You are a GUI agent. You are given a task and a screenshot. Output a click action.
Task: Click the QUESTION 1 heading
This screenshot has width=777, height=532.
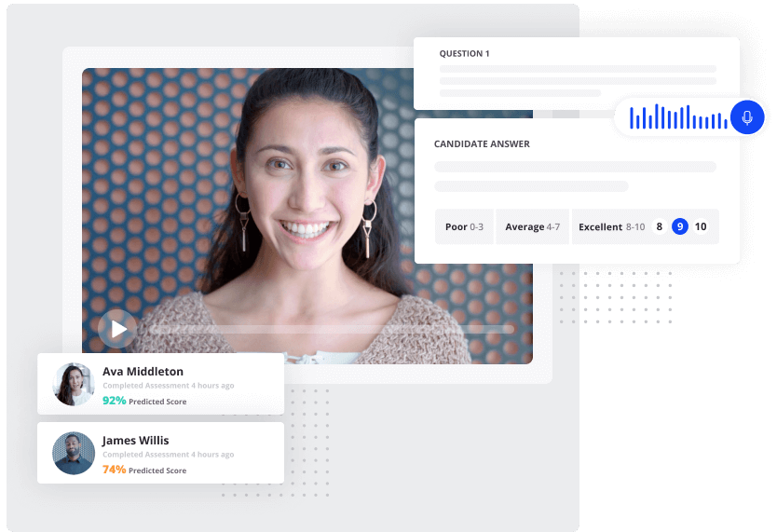click(x=464, y=53)
